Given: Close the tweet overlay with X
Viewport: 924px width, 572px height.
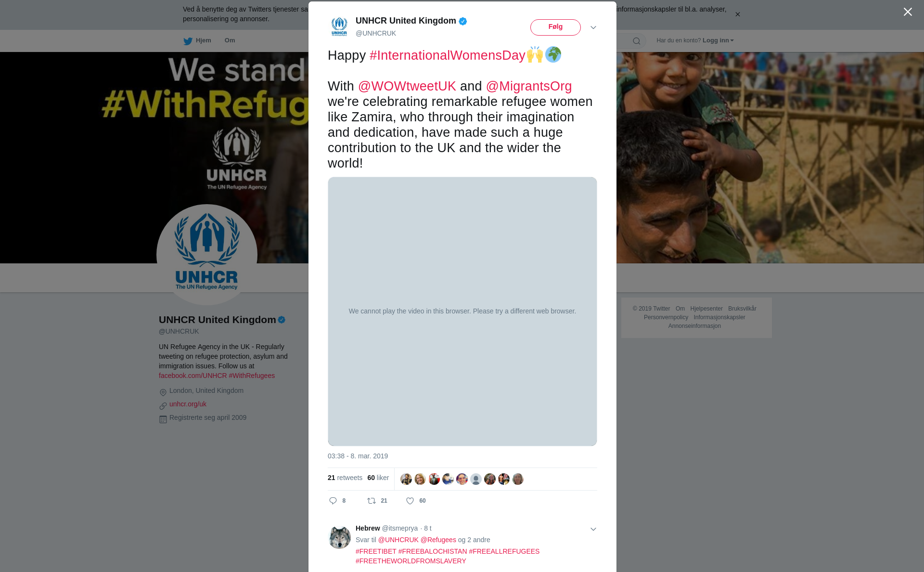Looking at the screenshot, I should pos(908,12).
